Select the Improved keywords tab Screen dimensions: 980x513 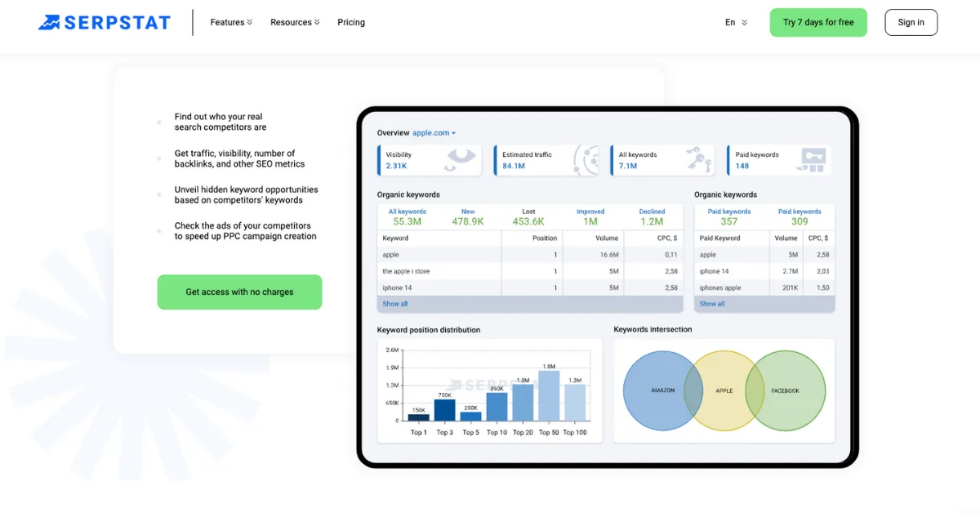(x=590, y=215)
